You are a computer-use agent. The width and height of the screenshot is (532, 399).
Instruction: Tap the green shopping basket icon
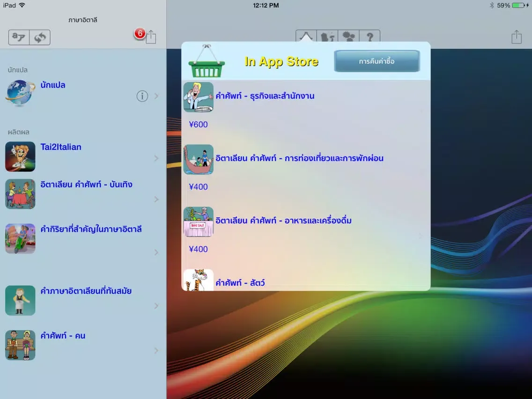click(206, 61)
